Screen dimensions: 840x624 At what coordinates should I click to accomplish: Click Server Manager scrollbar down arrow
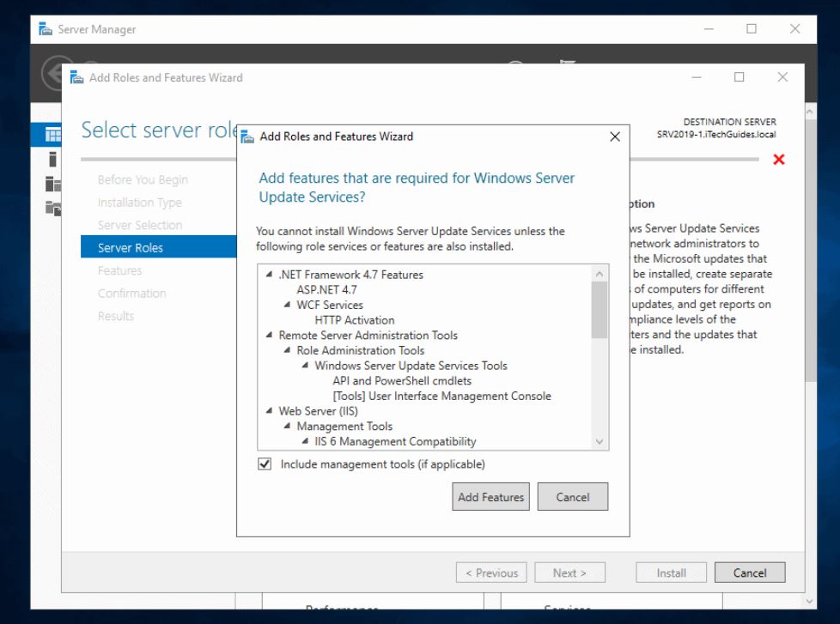(x=810, y=602)
